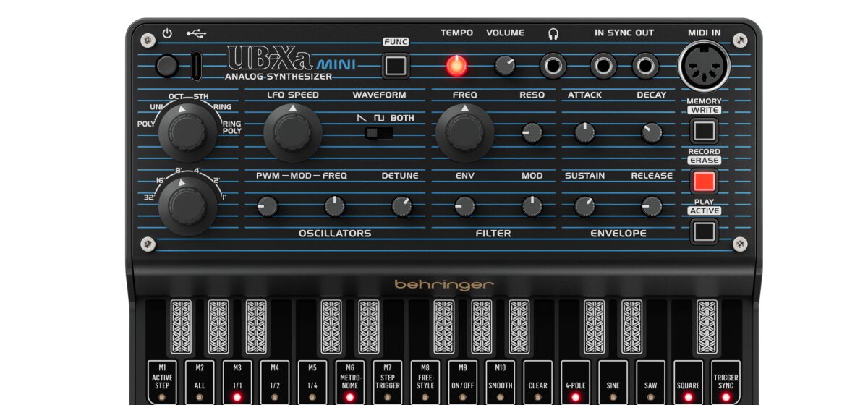The height and width of the screenshot is (405, 868).
Task: Tap the SINE key
Action: (613, 383)
